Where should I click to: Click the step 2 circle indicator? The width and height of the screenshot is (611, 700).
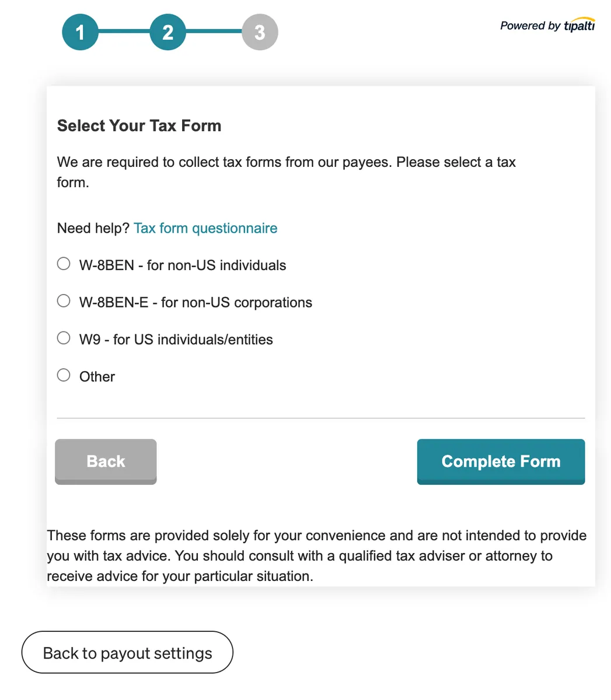[x=167, y=32]
